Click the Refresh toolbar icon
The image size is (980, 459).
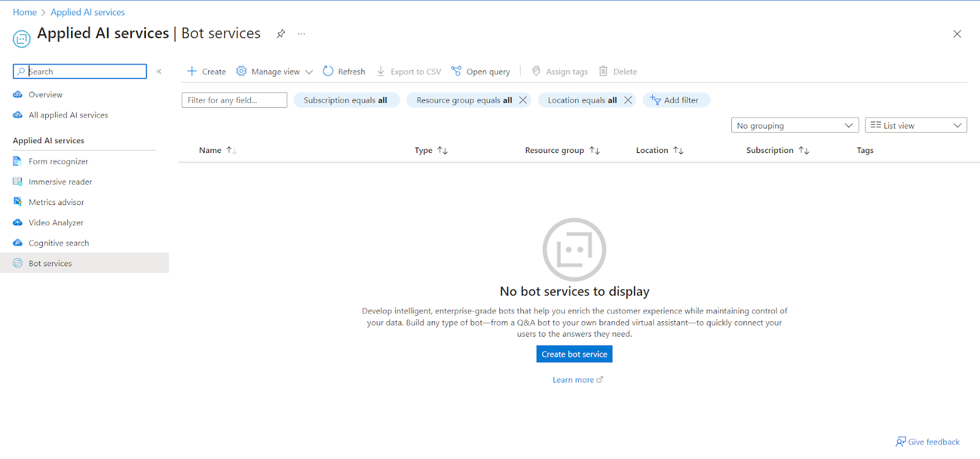[x=328, y=71]
